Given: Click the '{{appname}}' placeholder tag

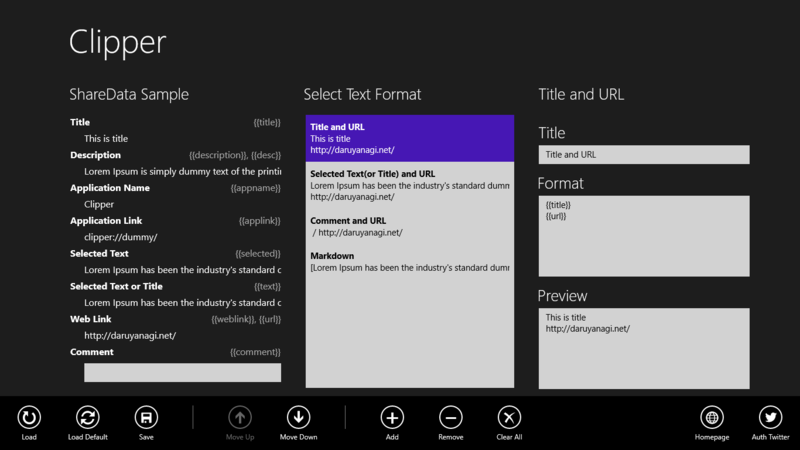Looking at the screenshot, I should [256, 188].
